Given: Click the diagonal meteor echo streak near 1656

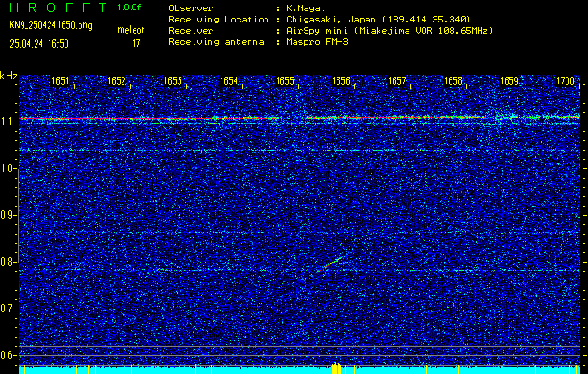Looking at the screenshot, I should 329,265.
